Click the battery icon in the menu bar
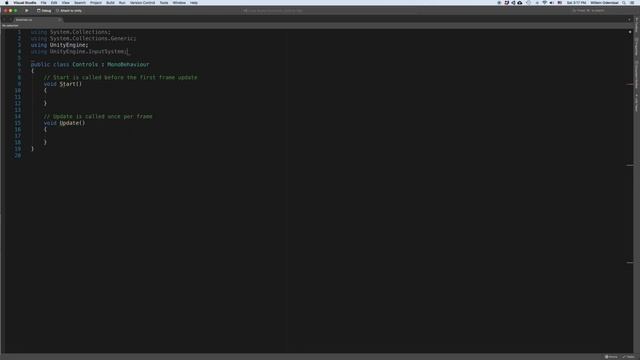The height and width of the screenshot is (360, 640). tap(560, 2)
